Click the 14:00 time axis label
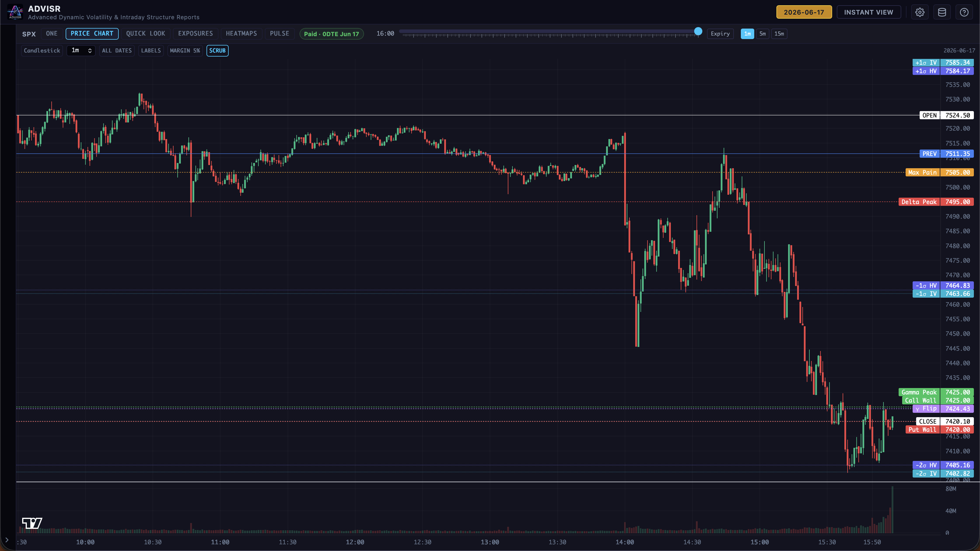The height and width of the screenshot is (551, 980). tap(625, 542)
